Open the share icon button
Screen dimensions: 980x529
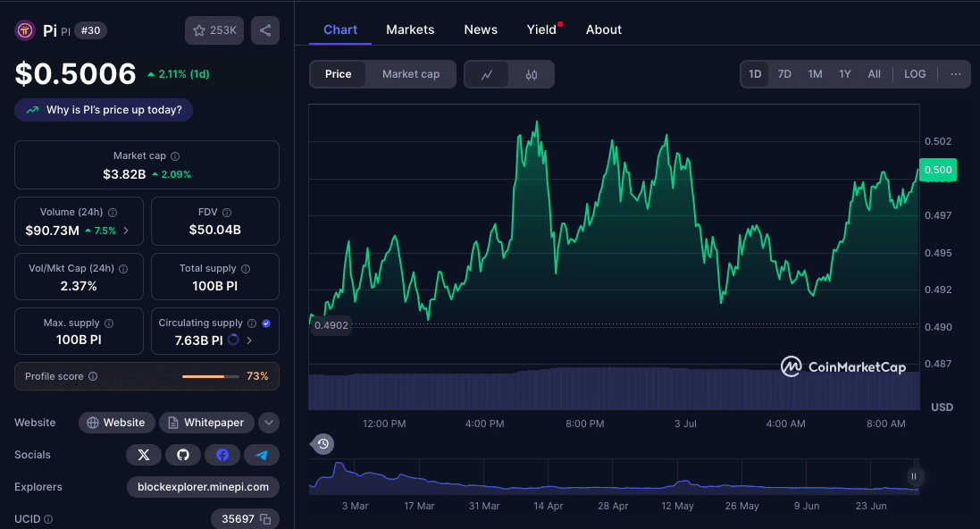(265, 30)
